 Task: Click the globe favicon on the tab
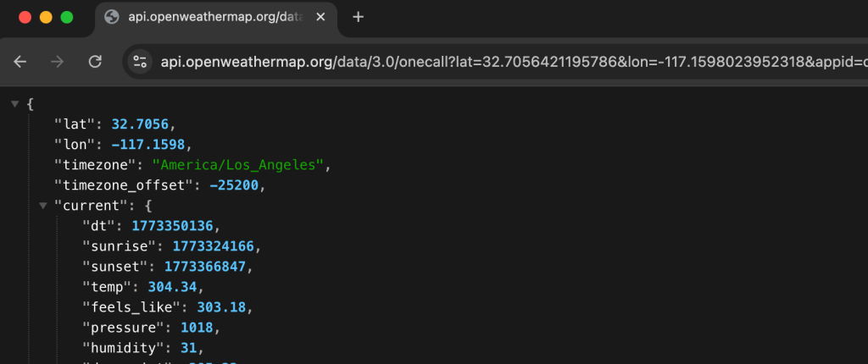coord(111,17)
